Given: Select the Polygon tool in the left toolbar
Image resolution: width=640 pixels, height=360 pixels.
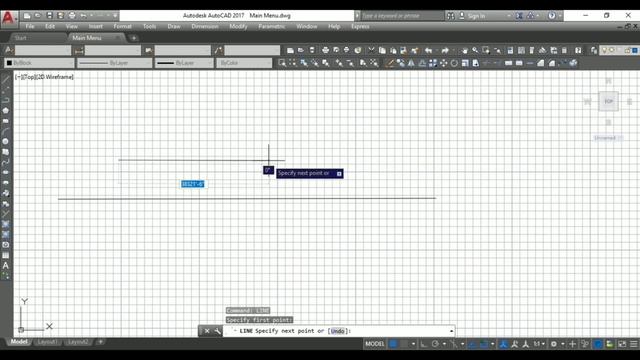Looking at the screenshot, I should coord(6,111).
